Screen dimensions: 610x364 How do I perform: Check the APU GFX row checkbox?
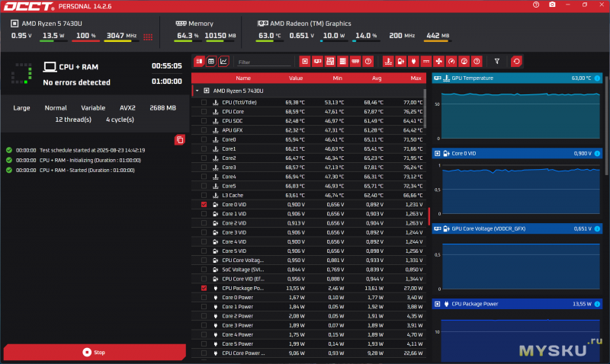pos(204,130)
